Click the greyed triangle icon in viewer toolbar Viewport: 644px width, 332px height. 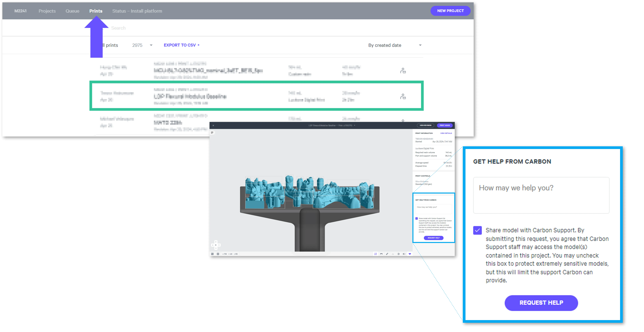pyautogui.click(x=393, y=254)
